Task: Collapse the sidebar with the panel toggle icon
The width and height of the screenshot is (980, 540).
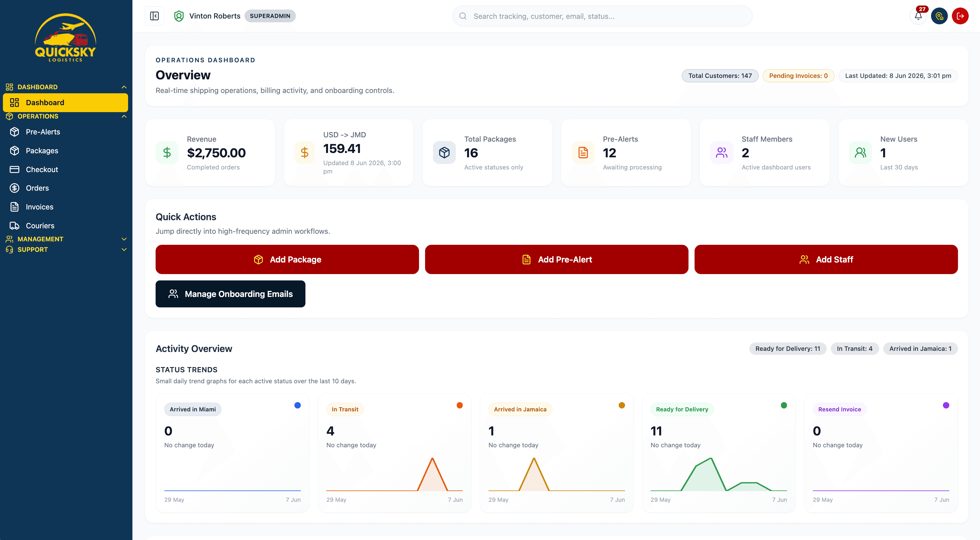Action: click(x=154, y=16)
